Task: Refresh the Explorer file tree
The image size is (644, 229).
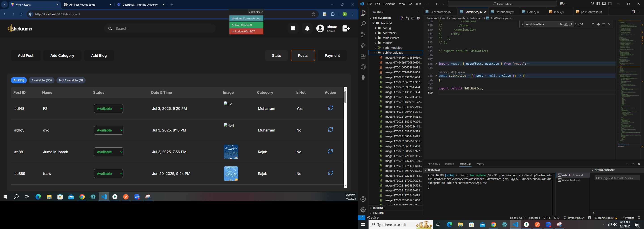Action: (x=413, y=18)
